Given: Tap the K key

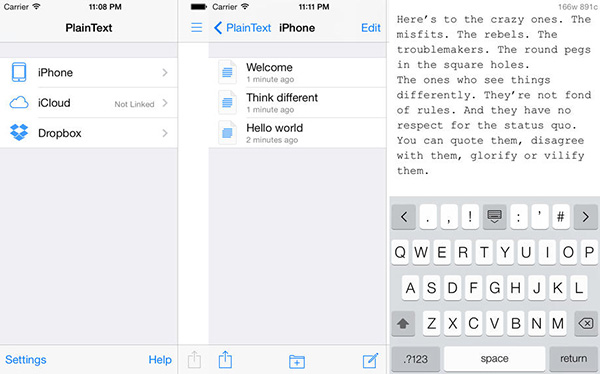Looking at the screenshot, I should (558, 288).
